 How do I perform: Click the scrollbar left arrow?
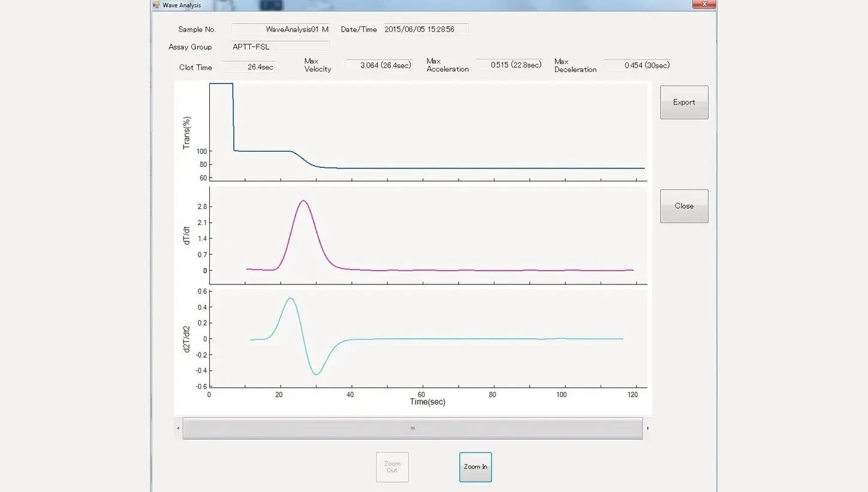point(178,428)
